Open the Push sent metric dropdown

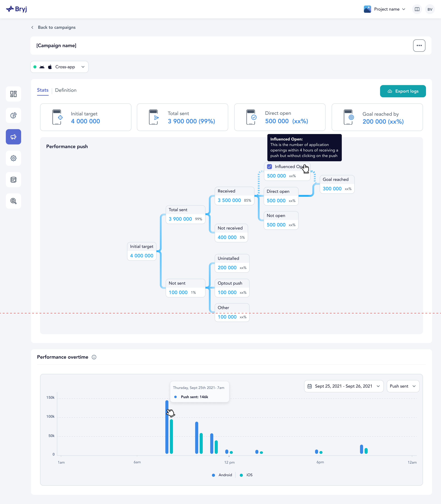[x=403, y=386]
